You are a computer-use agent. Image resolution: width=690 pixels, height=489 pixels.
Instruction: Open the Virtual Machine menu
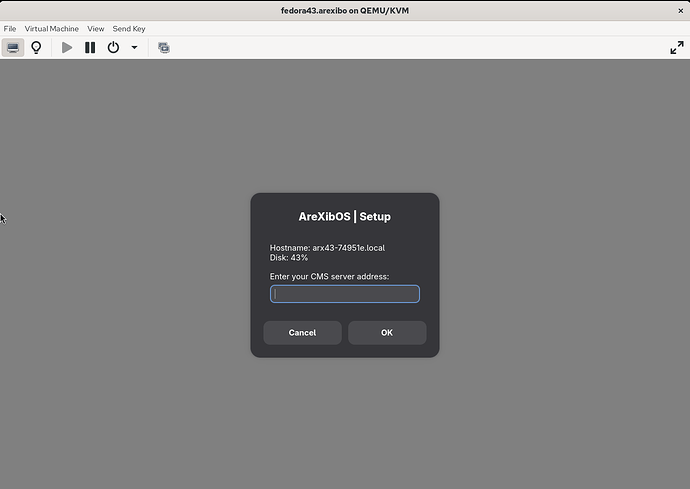(51, 29)
